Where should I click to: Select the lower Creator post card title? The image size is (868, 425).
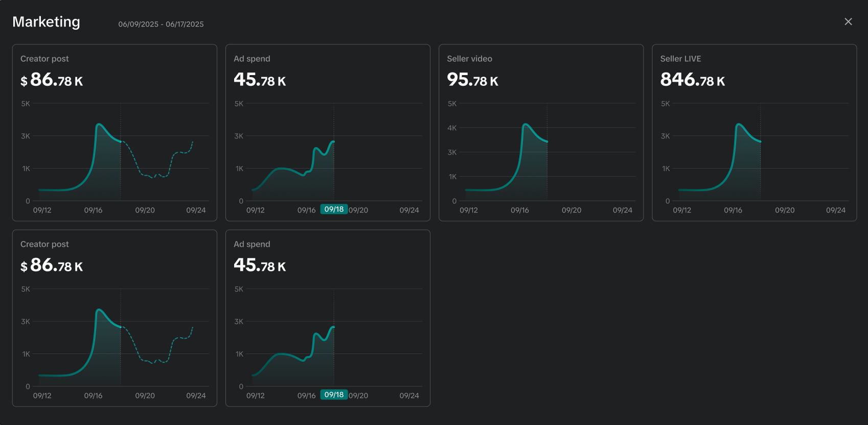pos(44,244)
